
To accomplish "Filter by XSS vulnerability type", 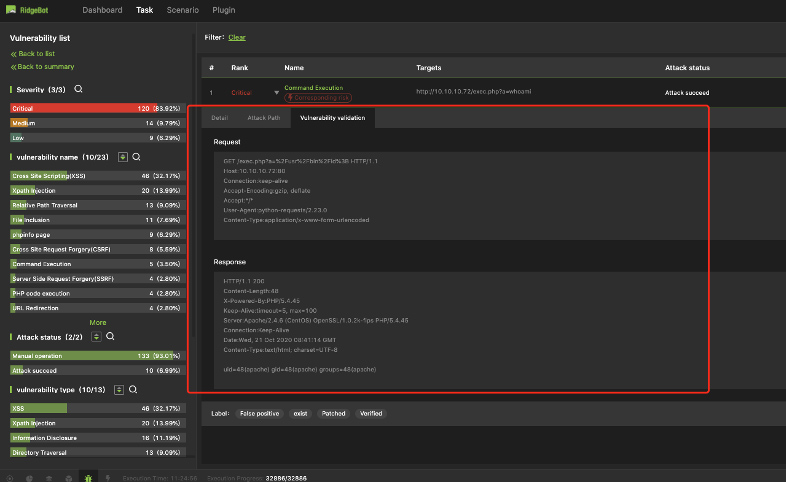I will [x=98, y=408].
